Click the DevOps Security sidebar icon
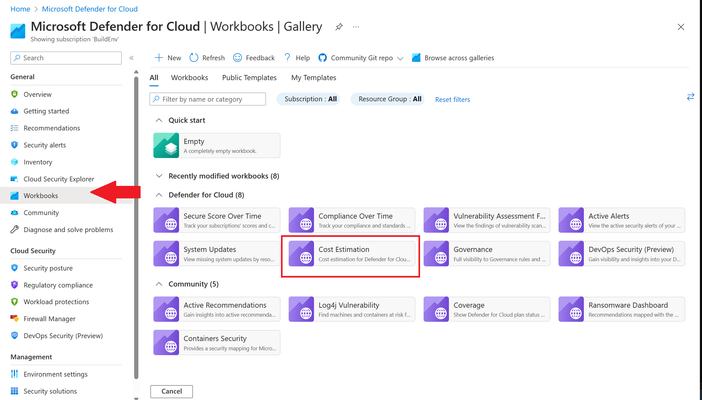Screen dimensions: 702x400 point(14,335)
